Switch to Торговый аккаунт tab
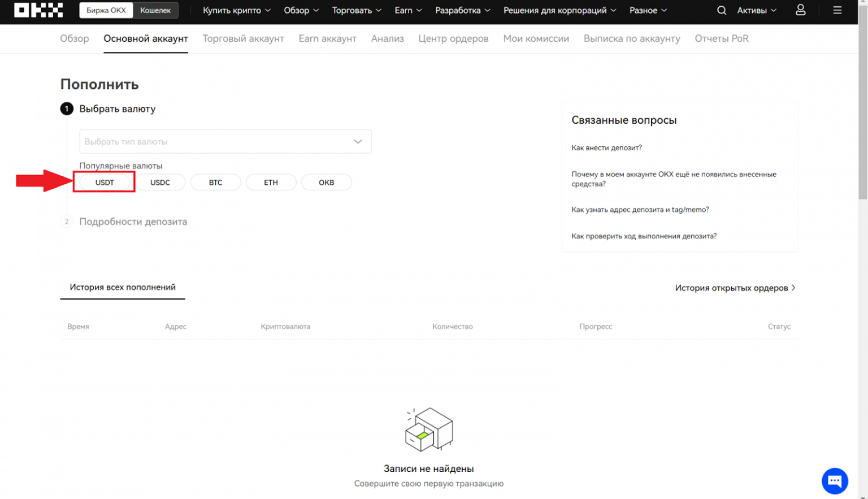868x499 pixels. pyautogui.click(x=243, y=38)
